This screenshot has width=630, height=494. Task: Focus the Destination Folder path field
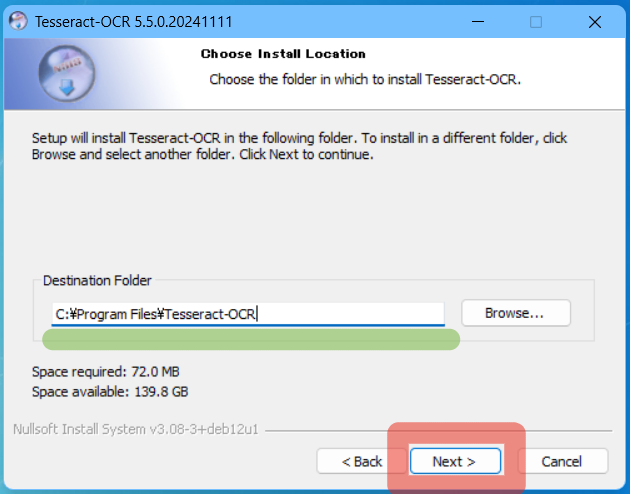[x=248, y=314]
